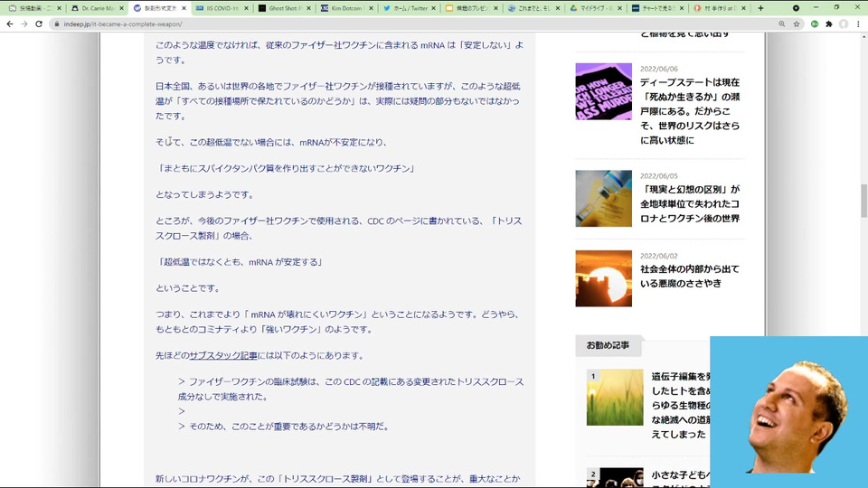Click the padlock site info icon
This screenshot has height=488, width=868.
coord(56,24)
